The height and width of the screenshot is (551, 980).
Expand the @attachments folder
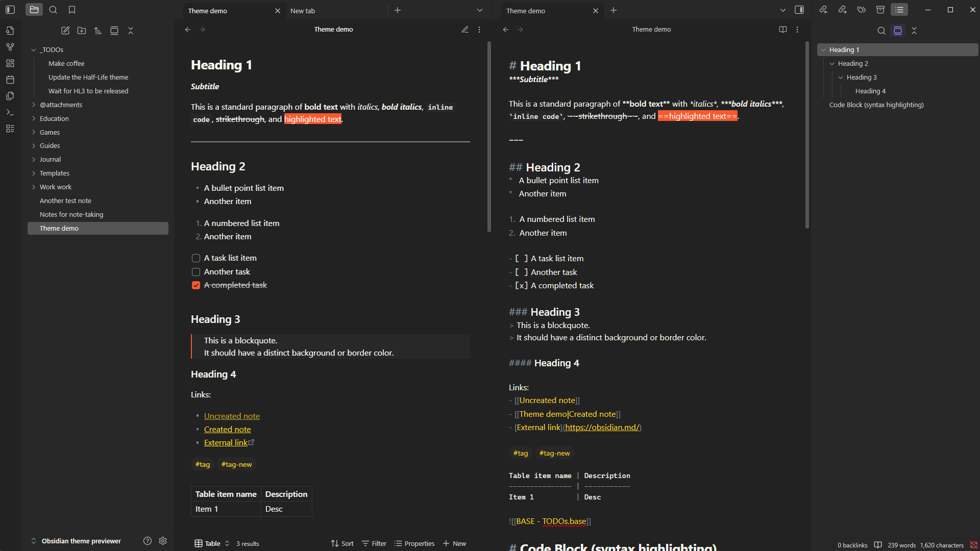pyautogui.click(x=34, y=105)
